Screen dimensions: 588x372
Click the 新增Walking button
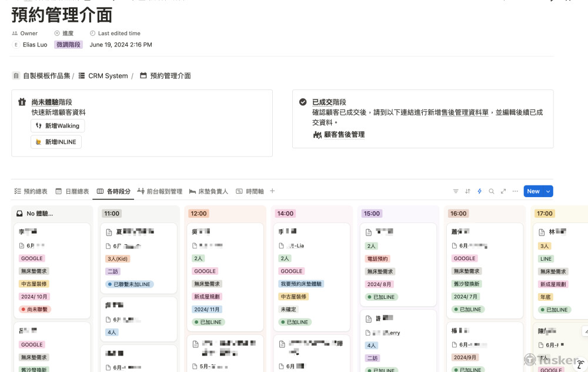tap(59, 125)
